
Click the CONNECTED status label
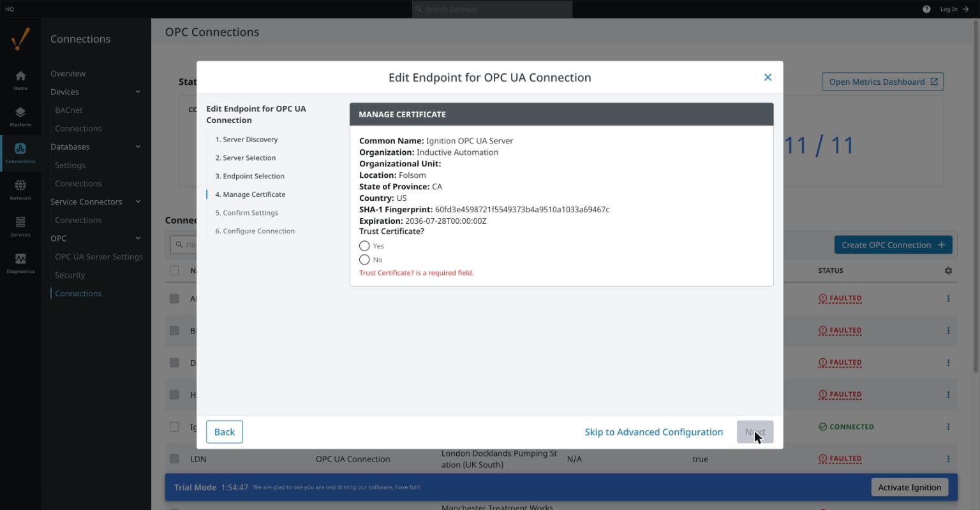pos(846,426)
